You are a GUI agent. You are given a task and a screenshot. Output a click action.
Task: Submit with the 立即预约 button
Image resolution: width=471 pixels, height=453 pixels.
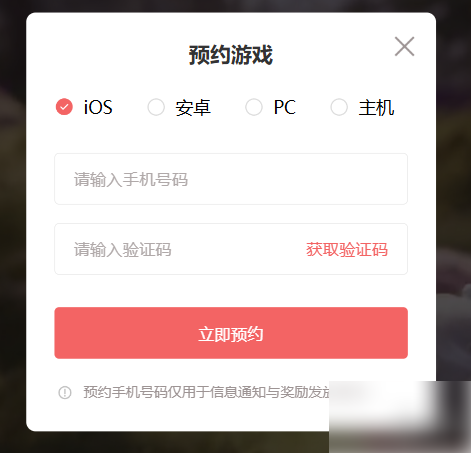pyautogui.click(x=231, y=333)
